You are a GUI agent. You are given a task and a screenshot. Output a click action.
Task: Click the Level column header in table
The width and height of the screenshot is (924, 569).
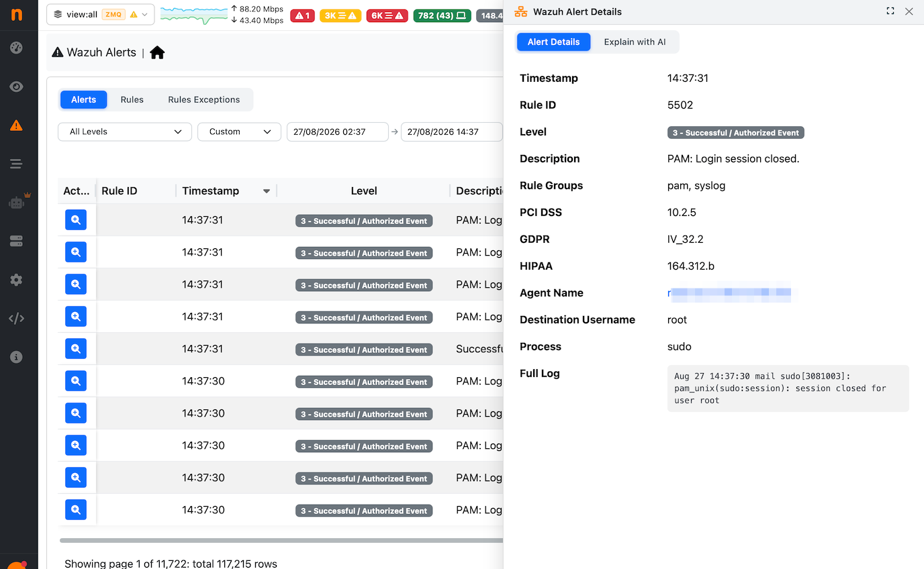[364, 191]
